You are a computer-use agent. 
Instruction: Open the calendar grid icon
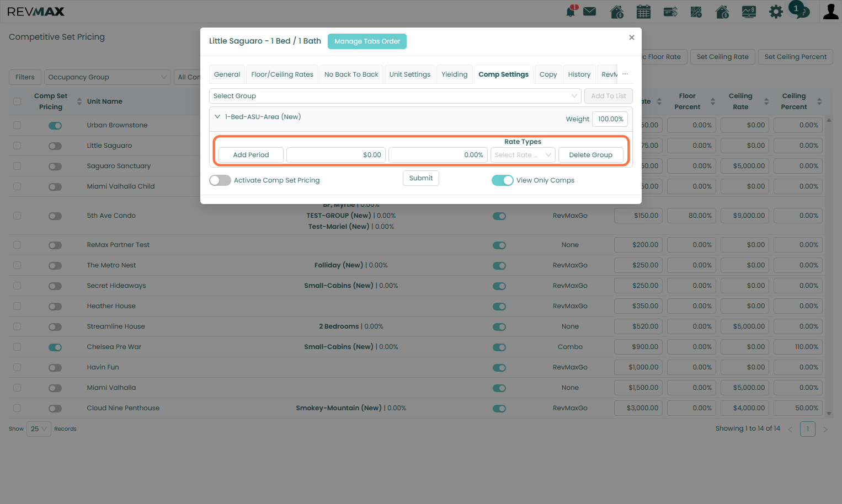pos(643,12)
